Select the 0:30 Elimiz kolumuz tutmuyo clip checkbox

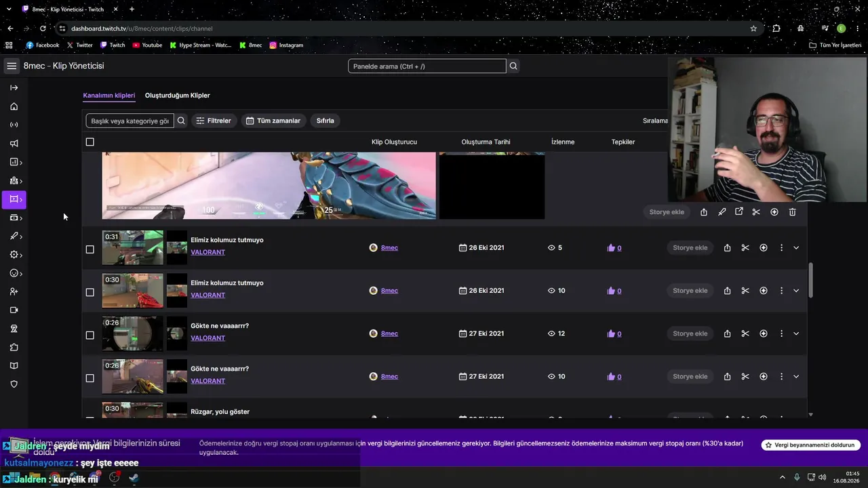coord(90,292)
